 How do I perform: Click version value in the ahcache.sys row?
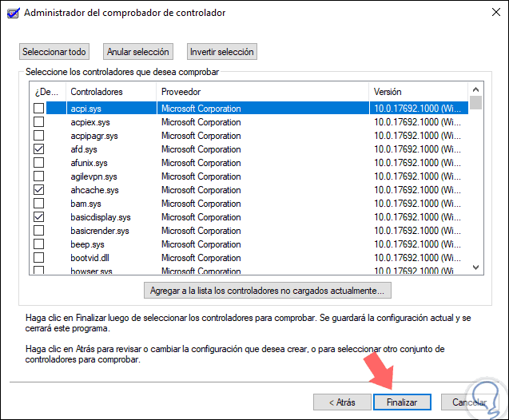[417, 190]
